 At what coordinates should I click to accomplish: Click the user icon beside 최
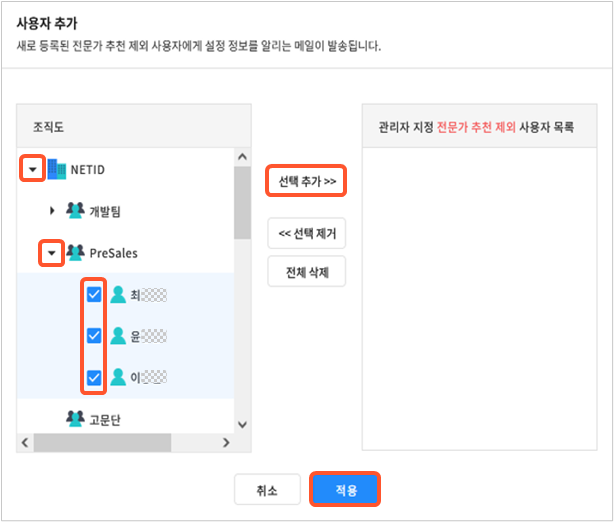point(119,295)
